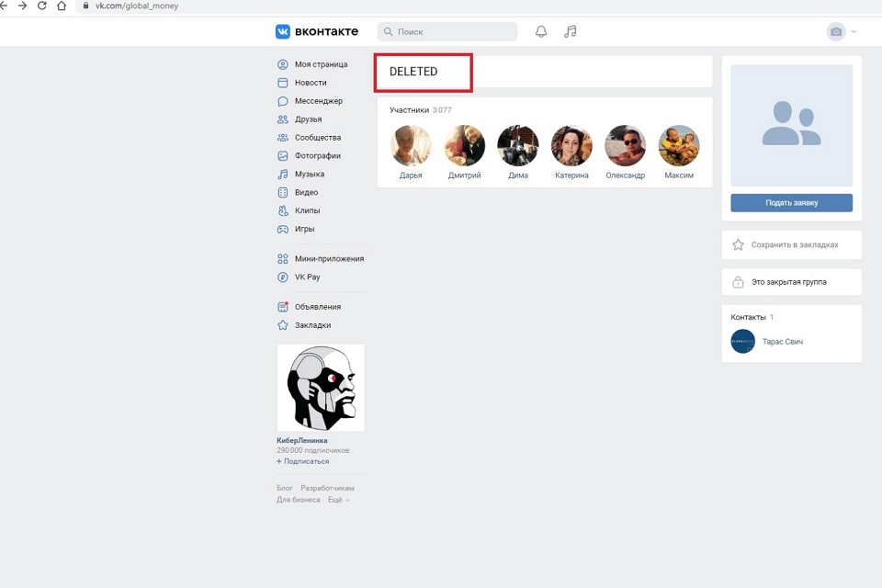Click the Friends icon in sidebar
This screenshot has width=882, height=588.
283,119
